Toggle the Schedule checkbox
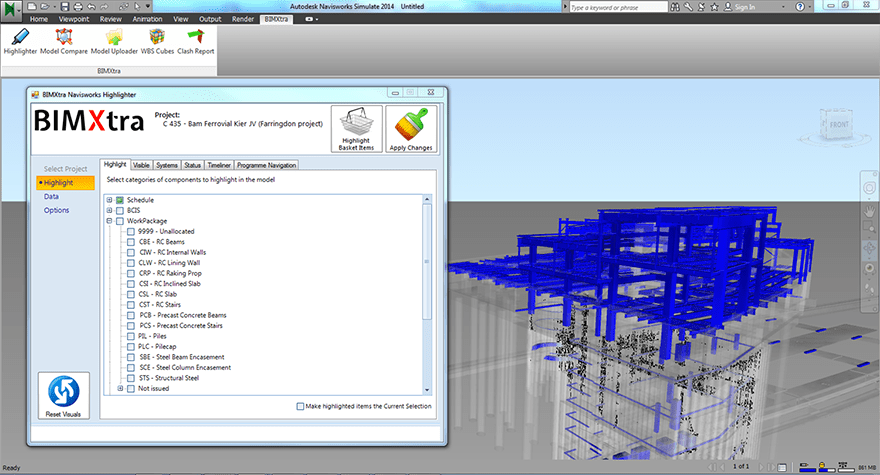The width and height of the screenshot is (880, 475). coord(120,200)
